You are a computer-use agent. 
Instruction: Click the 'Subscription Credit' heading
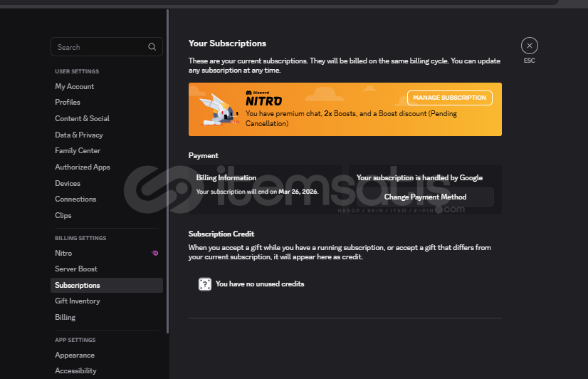[221, 234]
